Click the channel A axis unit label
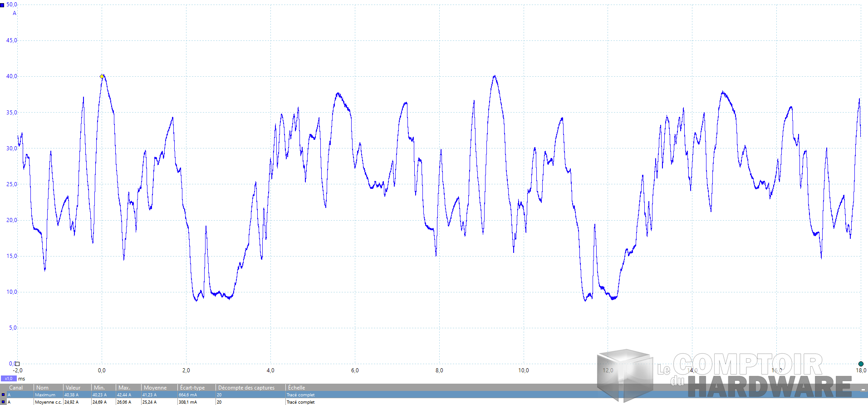 pos(14,13)
